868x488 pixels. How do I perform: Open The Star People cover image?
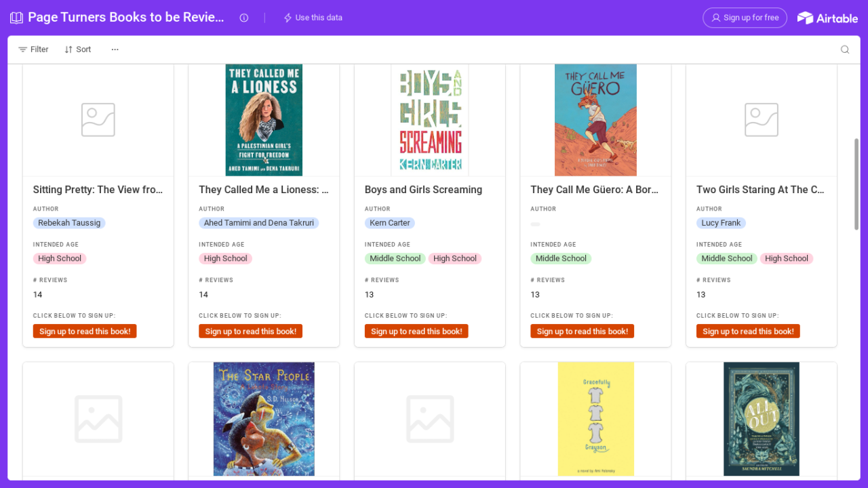(x=264, y=419)
